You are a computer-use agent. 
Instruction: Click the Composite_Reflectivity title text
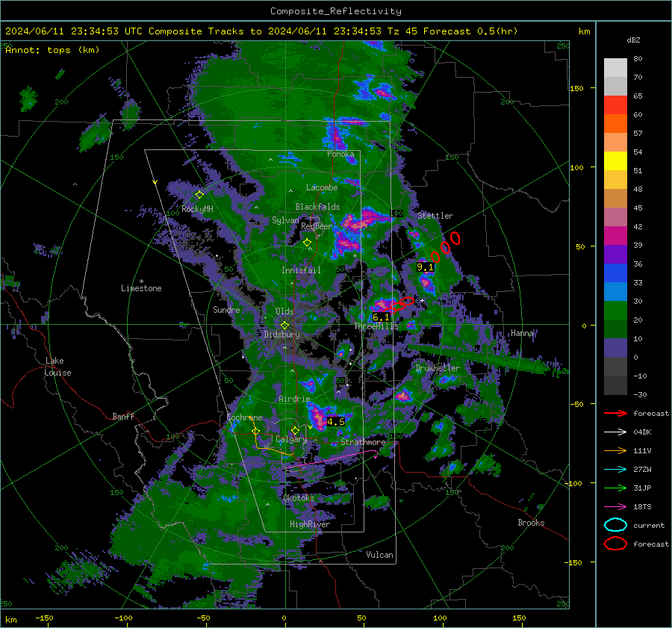coord(336,11)
